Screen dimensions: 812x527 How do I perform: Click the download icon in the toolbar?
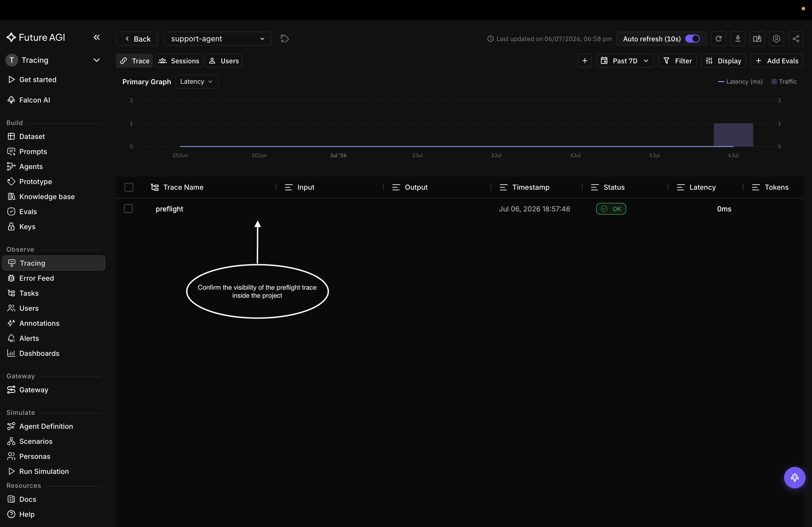pyautogui.click(x=738, y=39)
